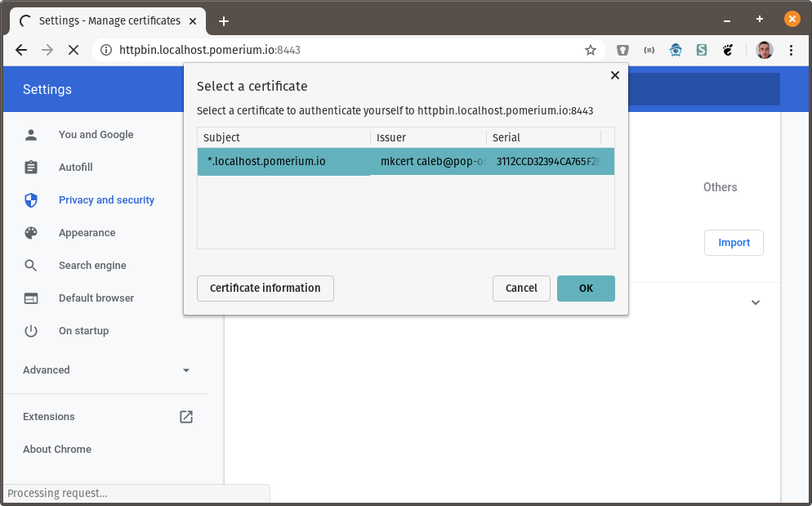Confirm certificate with OK button
This screenshot has width=812, height=506.
pyautogui.click(x=586, y=289)
